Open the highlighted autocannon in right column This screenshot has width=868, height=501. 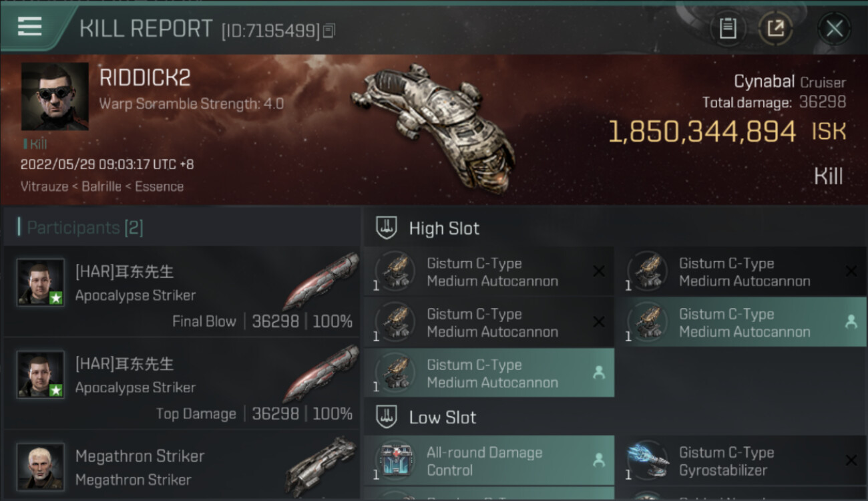point(741,323)
